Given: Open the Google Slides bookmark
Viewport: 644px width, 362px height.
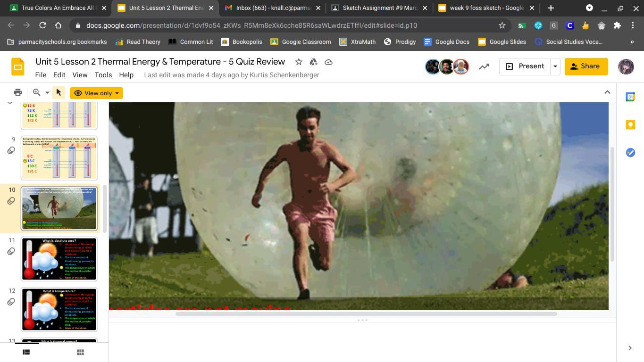Looking at the screenshot, I should click(x=502, y=42).
